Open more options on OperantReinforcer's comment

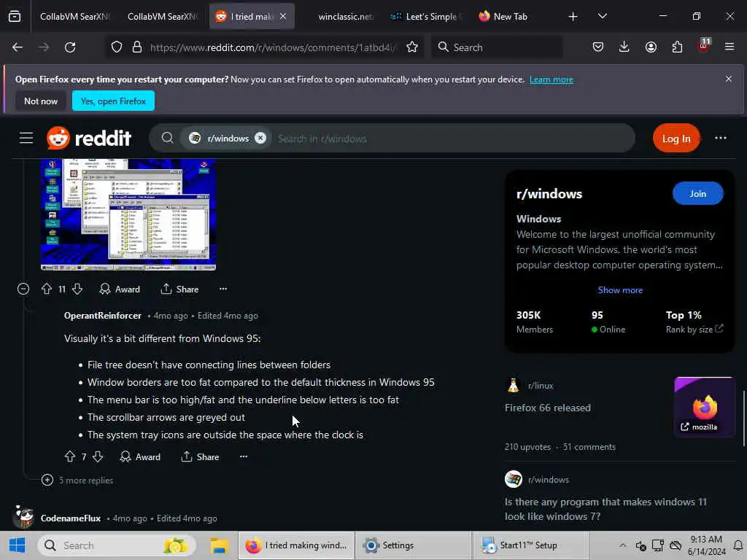coord(244,456)
